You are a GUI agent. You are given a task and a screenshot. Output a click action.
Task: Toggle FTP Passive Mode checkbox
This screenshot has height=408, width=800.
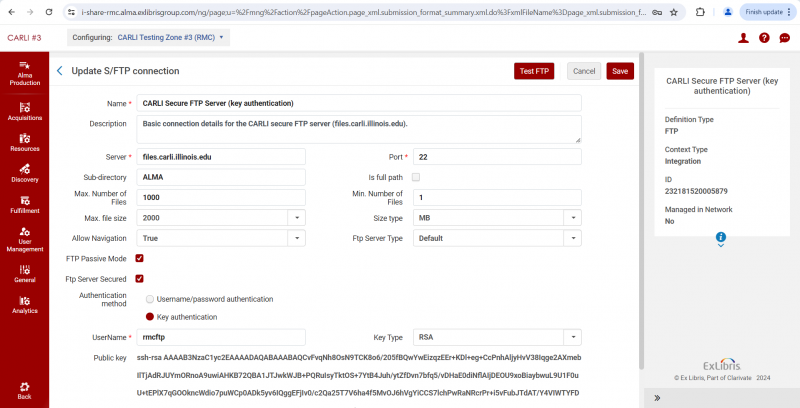pyautogui.click(x=139, y=258)
